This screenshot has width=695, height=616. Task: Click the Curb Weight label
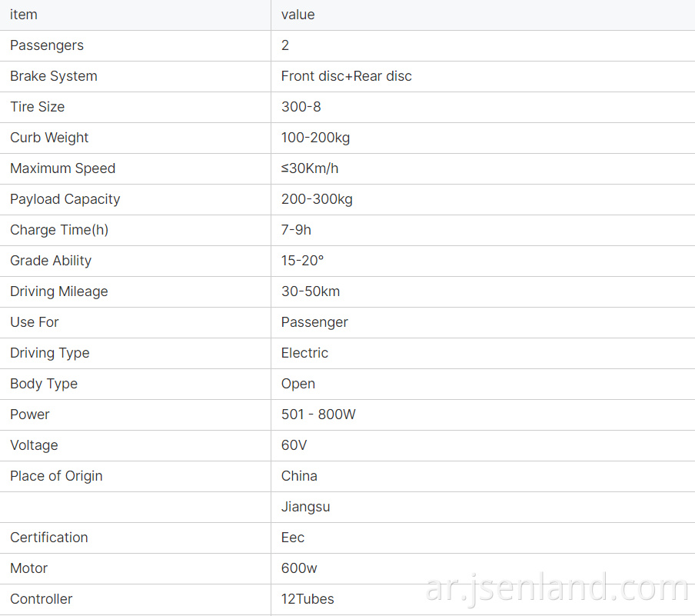tap(49, 138)
